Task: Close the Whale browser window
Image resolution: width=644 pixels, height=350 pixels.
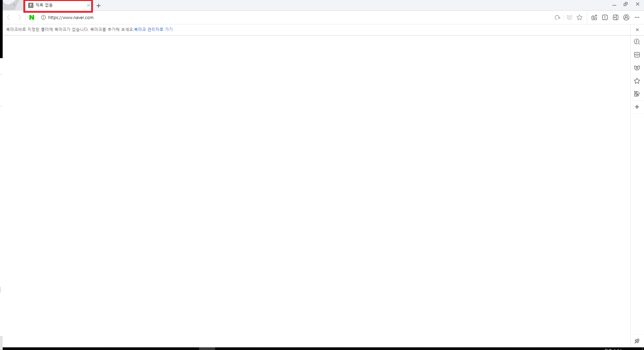Action: click(637, 4)
